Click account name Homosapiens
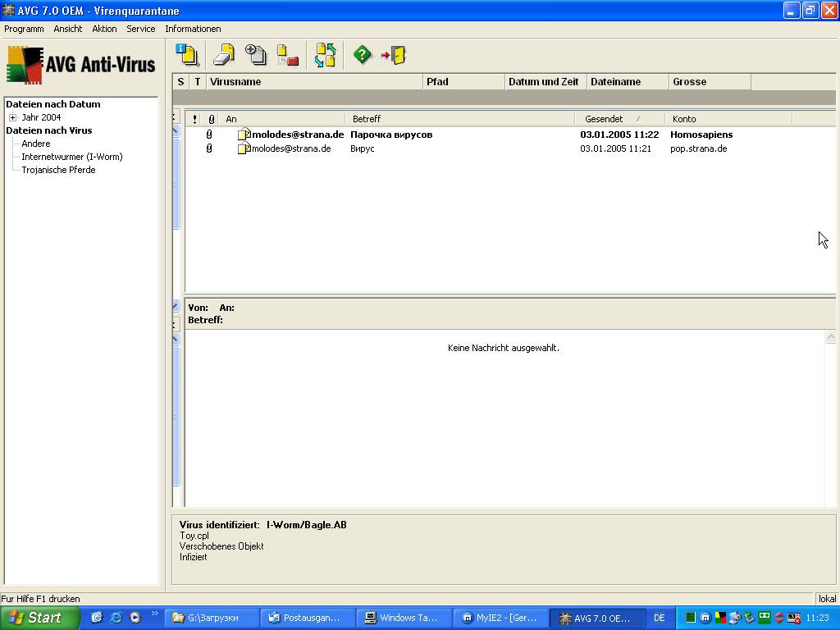Image resolution: width=840 pixels, height=630 pixels. 701,135
